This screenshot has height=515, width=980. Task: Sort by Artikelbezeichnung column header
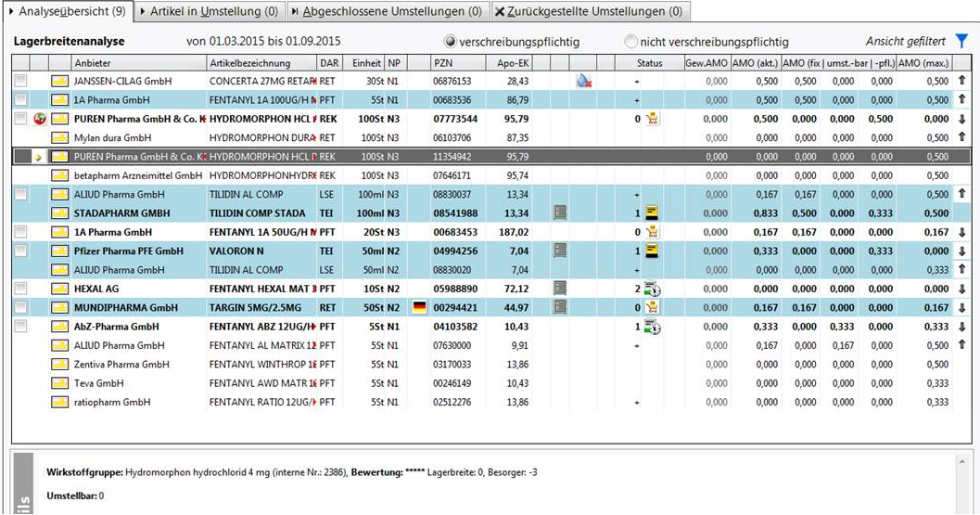[x=261, y=63]
